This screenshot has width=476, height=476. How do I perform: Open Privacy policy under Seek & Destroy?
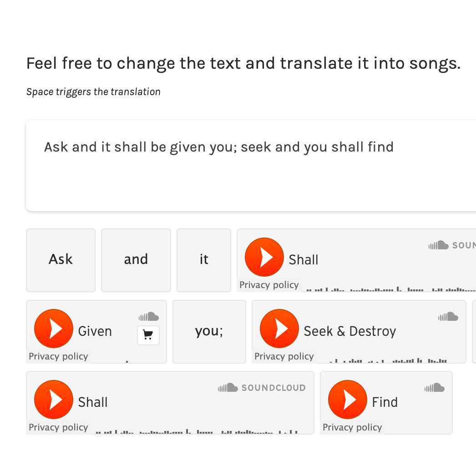284,356
